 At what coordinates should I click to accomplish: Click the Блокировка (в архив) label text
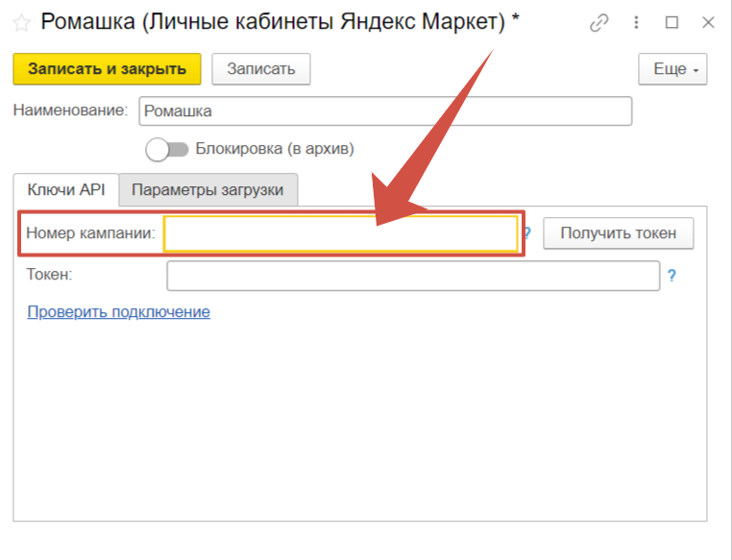275,149
